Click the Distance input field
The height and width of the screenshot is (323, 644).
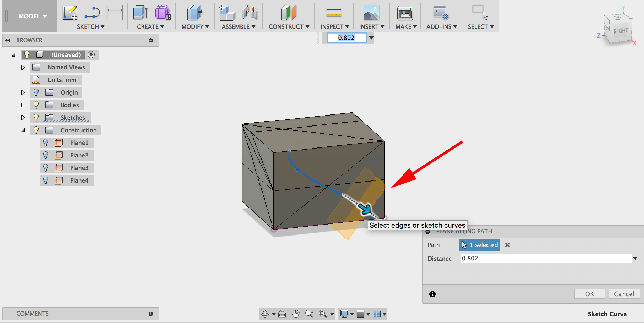(x=546, y=258)
